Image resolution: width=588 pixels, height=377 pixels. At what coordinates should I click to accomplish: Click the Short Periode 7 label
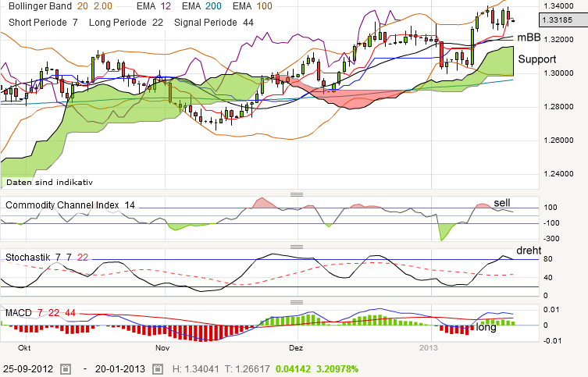tap(43, 23)
